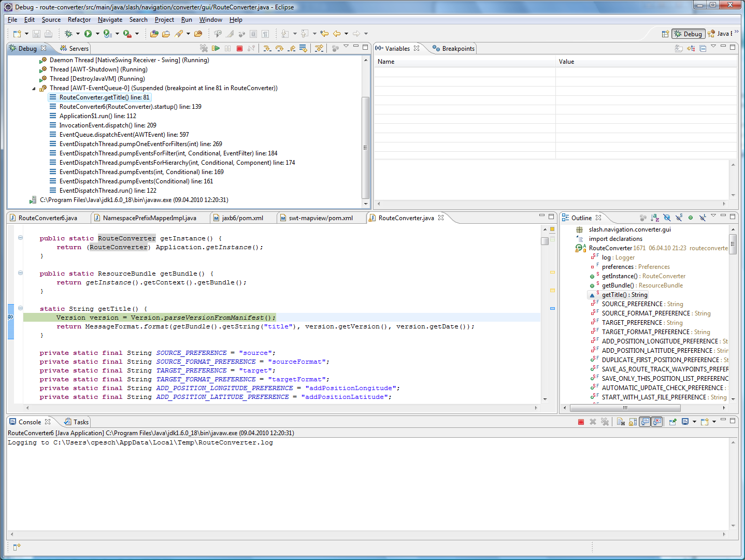Screen dimensions: 745x560
Task: Terminate the debug session with red square
Action: click(x=239, y=48)
